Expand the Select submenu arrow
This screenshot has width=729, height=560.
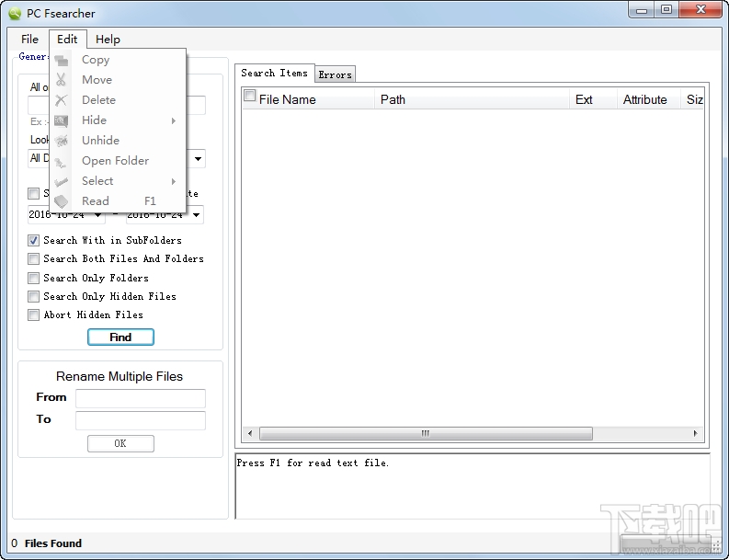(x=174, y=181)
